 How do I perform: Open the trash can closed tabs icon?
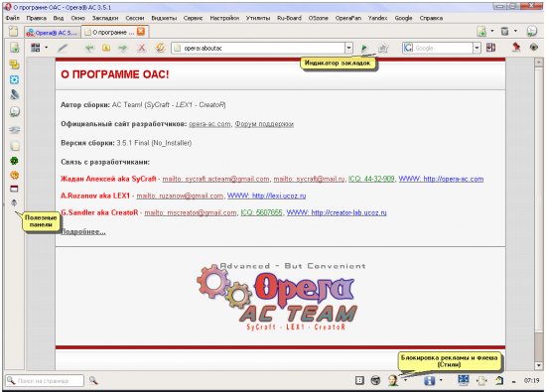(504, 32)
